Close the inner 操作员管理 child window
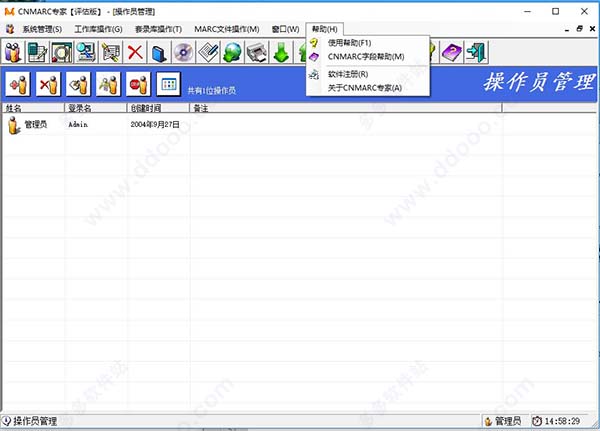 (592, 29)
